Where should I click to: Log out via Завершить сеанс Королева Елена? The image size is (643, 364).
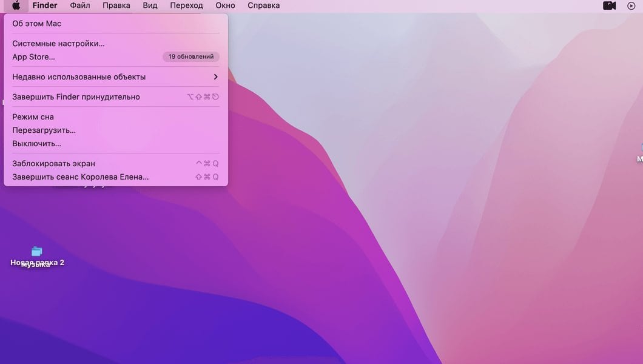click(81, 177)
